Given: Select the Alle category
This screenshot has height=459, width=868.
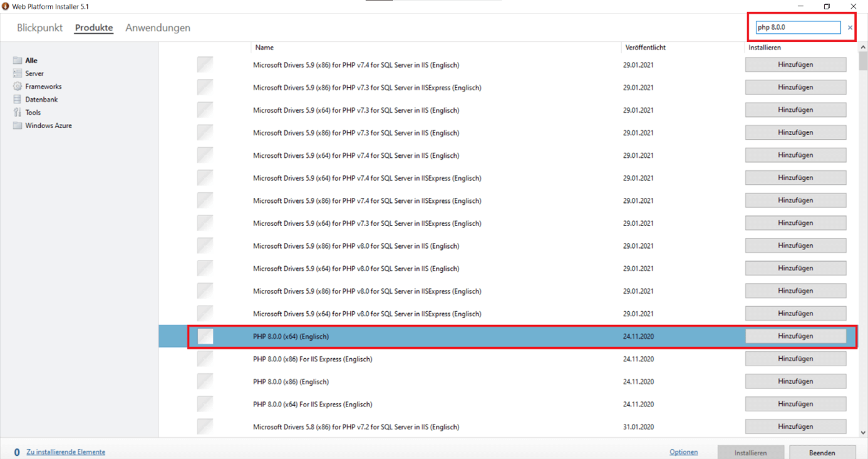Looking at the screenshot, I should (31, 61).
